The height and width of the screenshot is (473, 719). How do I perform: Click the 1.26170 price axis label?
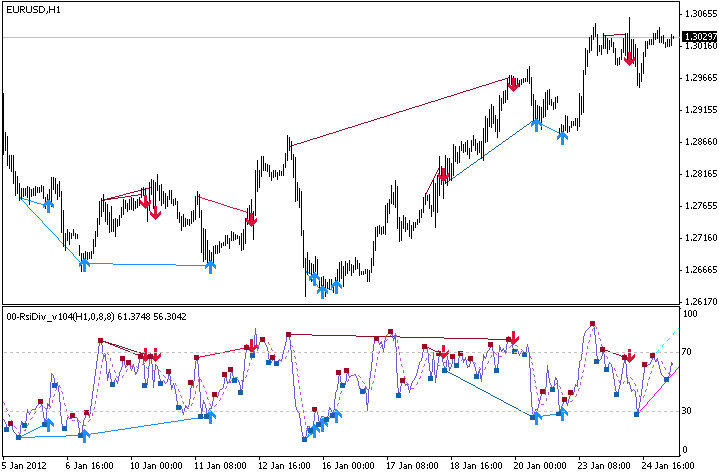pos(699,301)
